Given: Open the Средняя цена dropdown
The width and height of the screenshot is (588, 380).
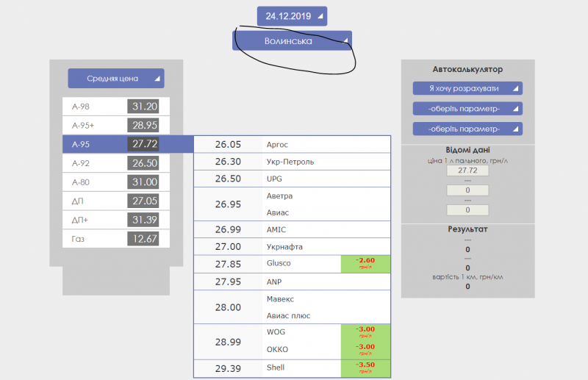Looking at the screenshot, I should (116, 79).
